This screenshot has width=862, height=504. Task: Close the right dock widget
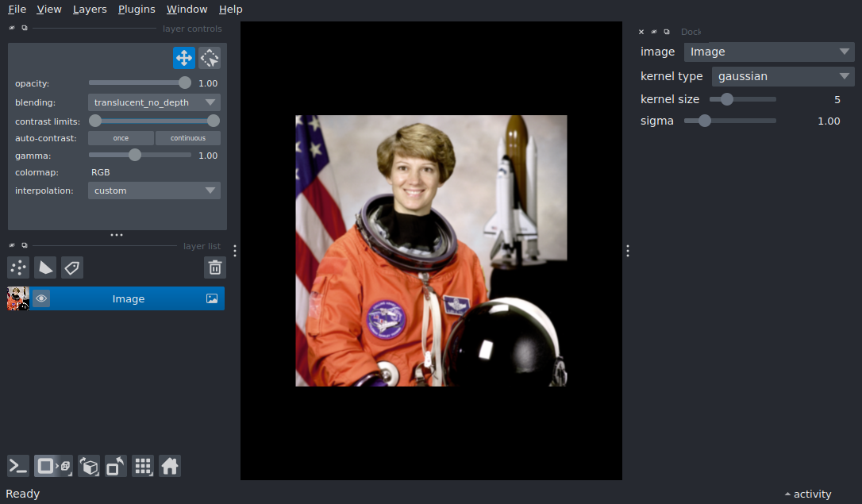[641, 32]
